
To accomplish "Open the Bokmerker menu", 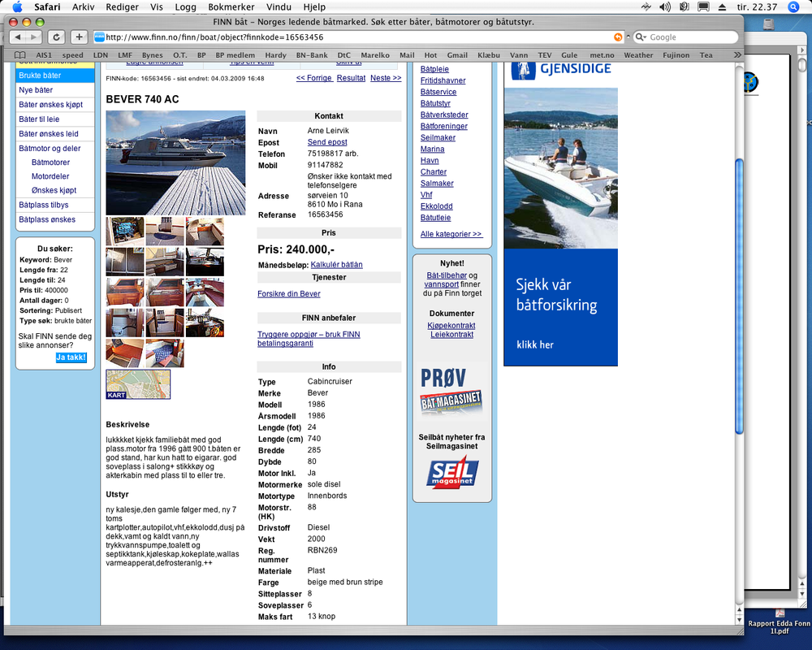I will coord(231,6).
